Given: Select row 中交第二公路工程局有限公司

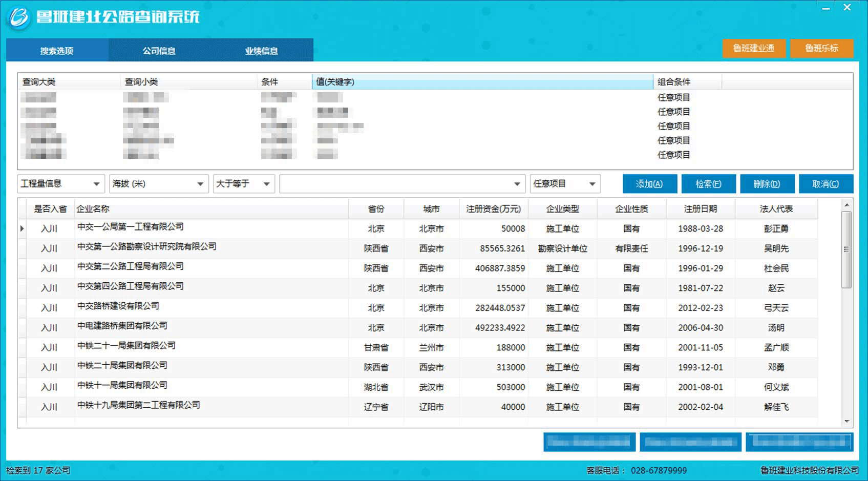Looking at the screenshot, I should (418, 268).
